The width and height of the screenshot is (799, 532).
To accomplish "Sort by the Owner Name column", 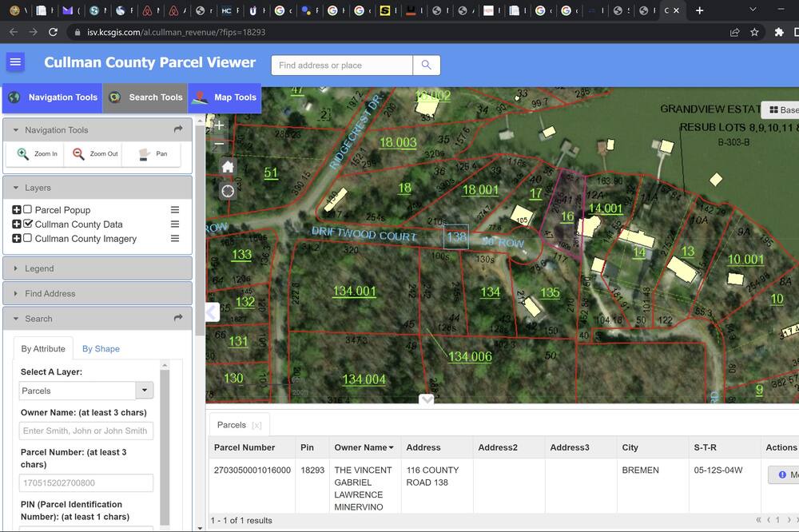I will point(364,447).
